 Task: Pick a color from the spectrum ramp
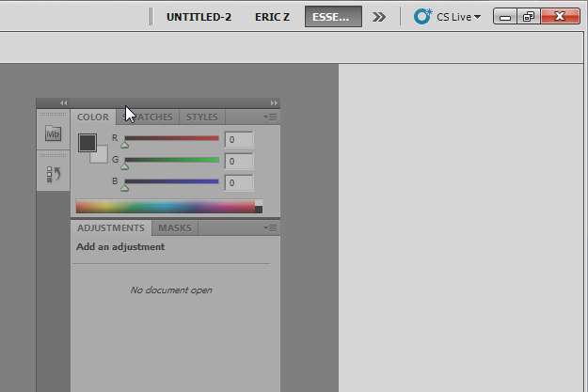coord(166,207)
